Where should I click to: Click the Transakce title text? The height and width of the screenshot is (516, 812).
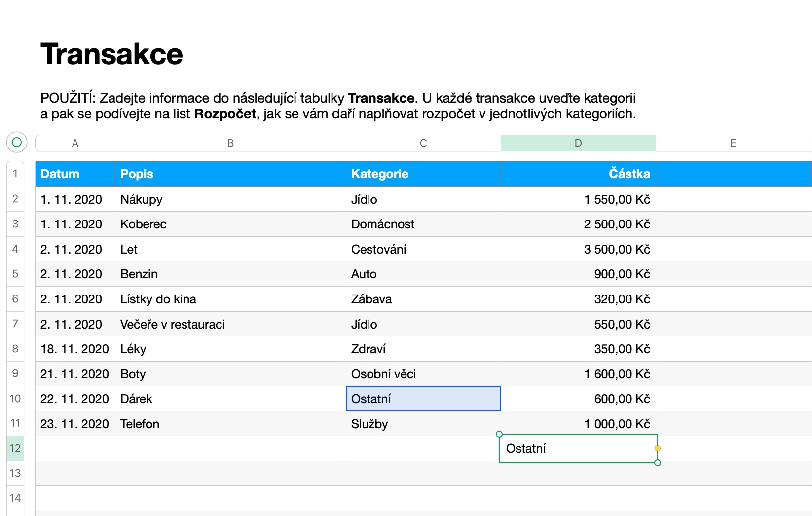point(112,54)
